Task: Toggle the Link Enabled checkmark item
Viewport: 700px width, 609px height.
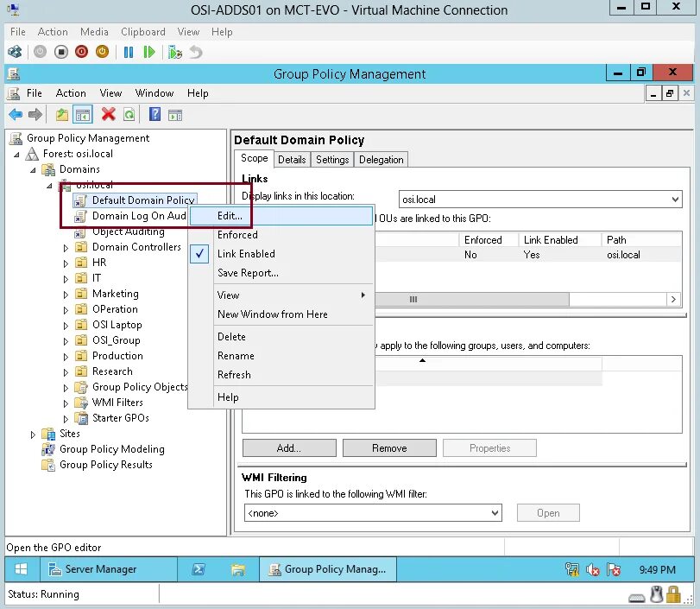Action: pos(281,254)
